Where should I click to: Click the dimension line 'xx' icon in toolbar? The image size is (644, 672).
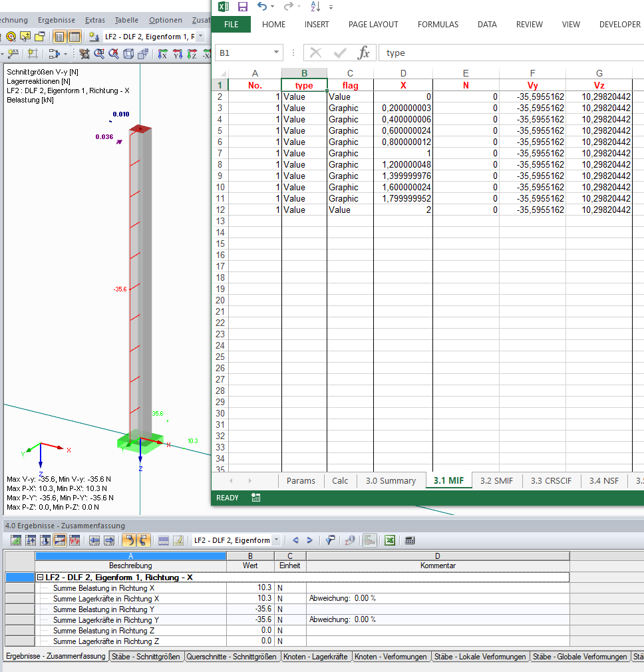click(13, 54)
